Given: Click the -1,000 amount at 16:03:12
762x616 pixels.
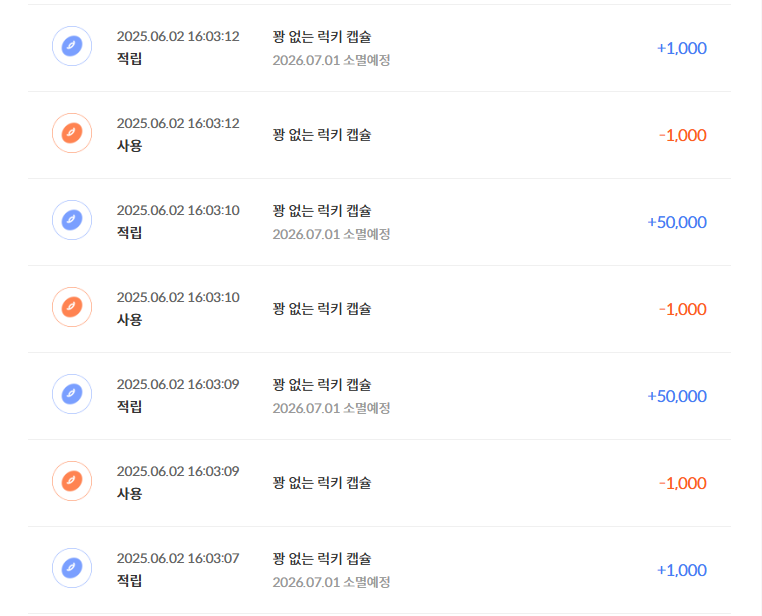Looking at the screenshot, I should point(682,135).
